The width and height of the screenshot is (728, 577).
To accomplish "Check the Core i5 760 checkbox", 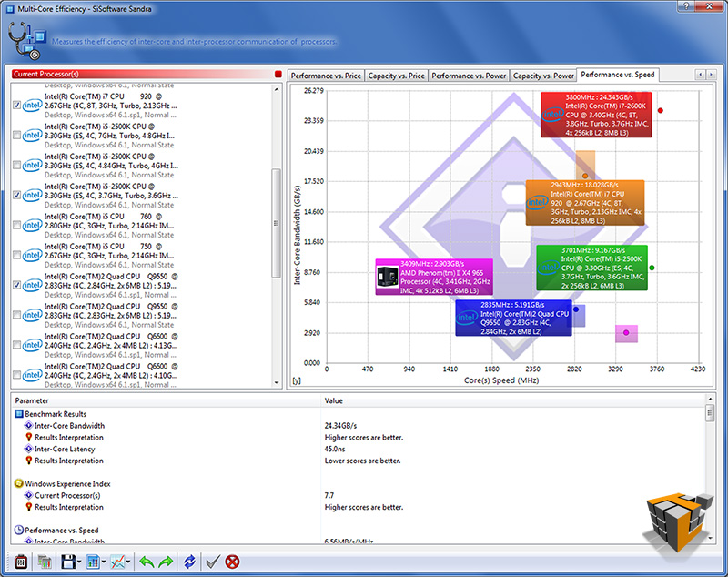I will tap(17, 225).
